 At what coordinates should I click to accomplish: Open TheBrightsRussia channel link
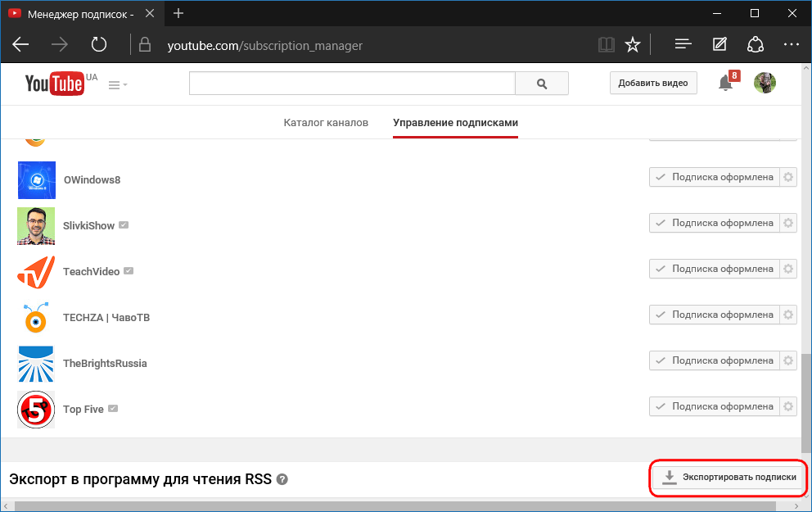(x=105, y=363)
